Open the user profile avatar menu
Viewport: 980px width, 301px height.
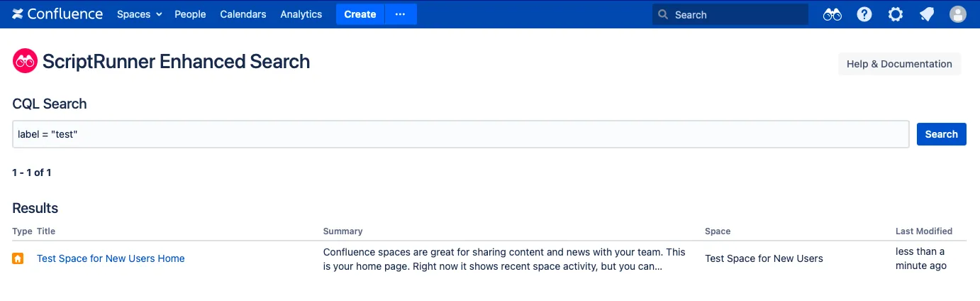point(958,14)
